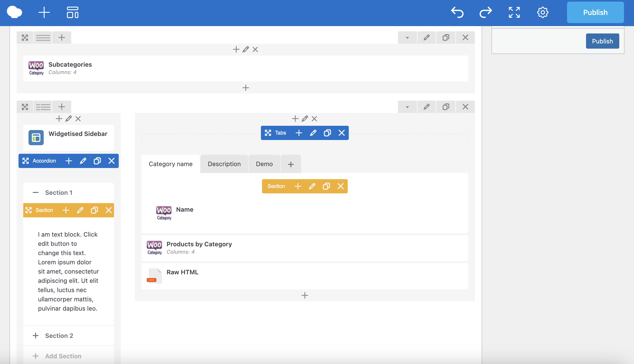Delete the yellow Section inside the tabs
This screenshot has height=364, width=634.
(340, 186)
